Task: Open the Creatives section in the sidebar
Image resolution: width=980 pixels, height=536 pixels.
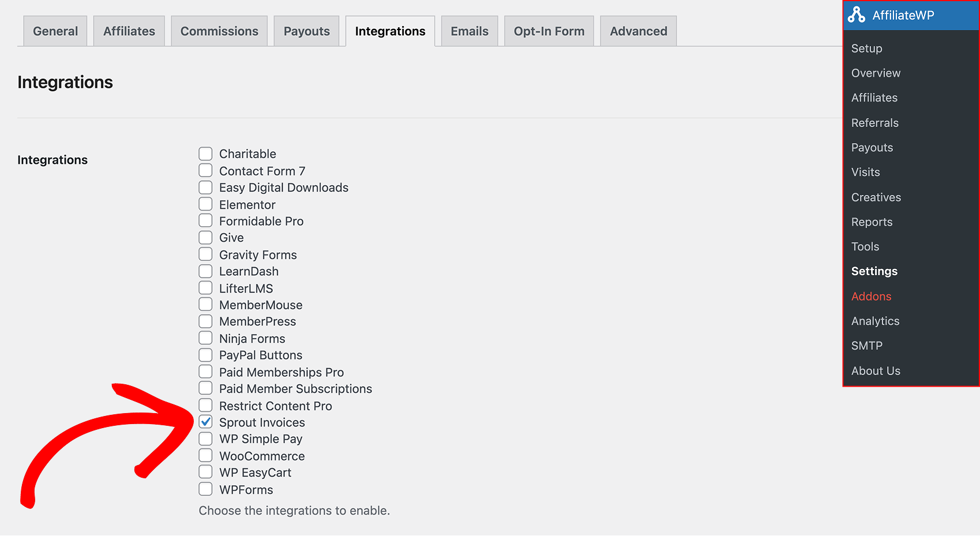Action: (876, 197)
